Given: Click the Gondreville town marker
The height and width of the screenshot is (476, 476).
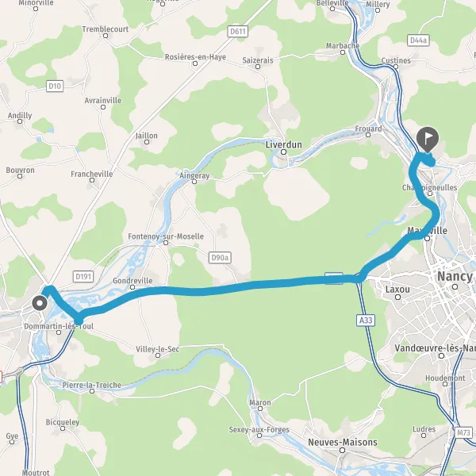Looking at the screenshot, I should tap(132, 287).
